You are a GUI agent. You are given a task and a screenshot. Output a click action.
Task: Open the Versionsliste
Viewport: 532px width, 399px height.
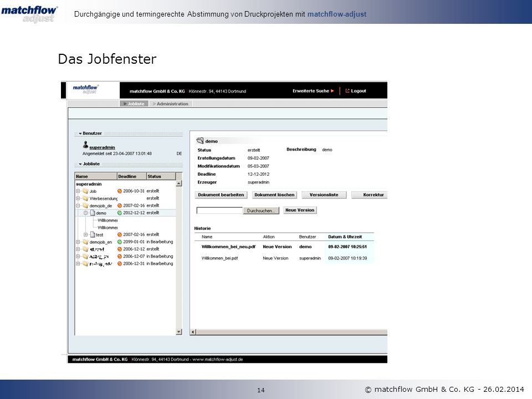point(324,195)
